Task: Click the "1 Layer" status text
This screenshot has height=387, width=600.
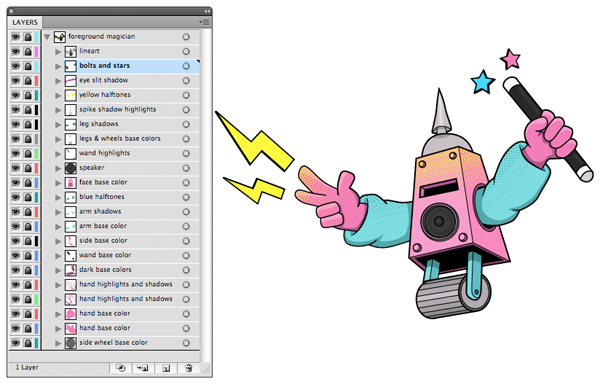Action: point(27,367)
